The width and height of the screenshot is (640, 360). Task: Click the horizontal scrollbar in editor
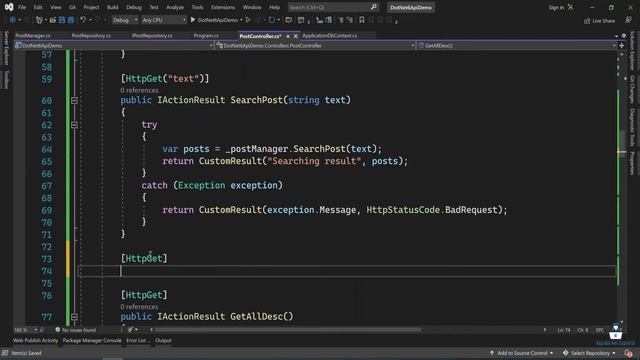288,330
